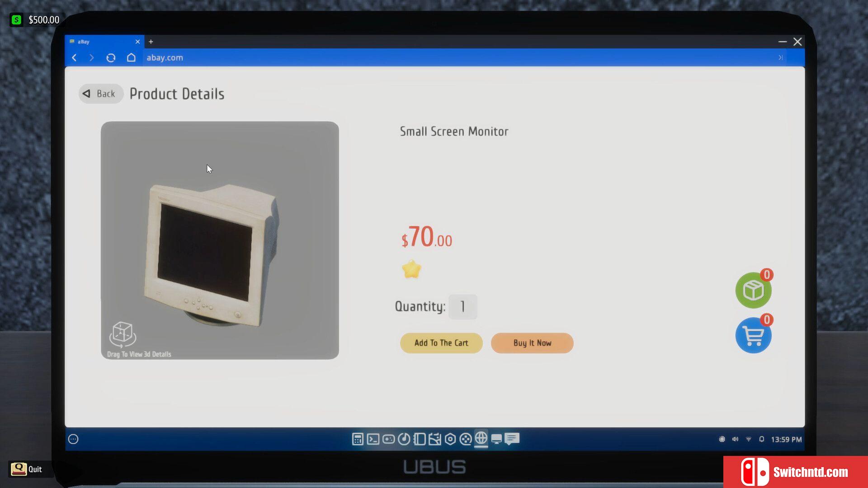This screenshot has height=488, width=868.
Task: Click the terminal/console icon in taskbar
Action: [373, 439]
